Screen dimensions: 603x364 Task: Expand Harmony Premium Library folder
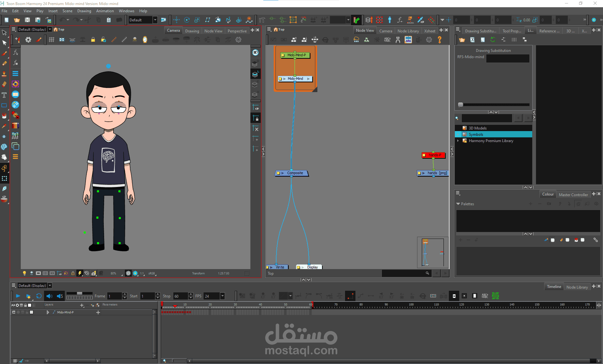pos(458,141)
